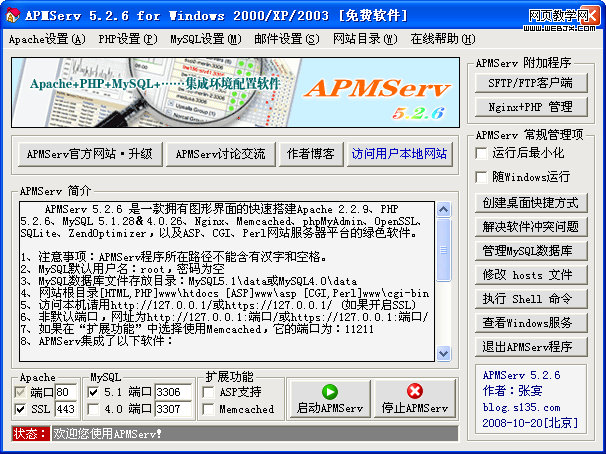Click 访问用户本地网站 button
Image resolution: width=606 pixels, height=454 pixels.
coord(400,154)
